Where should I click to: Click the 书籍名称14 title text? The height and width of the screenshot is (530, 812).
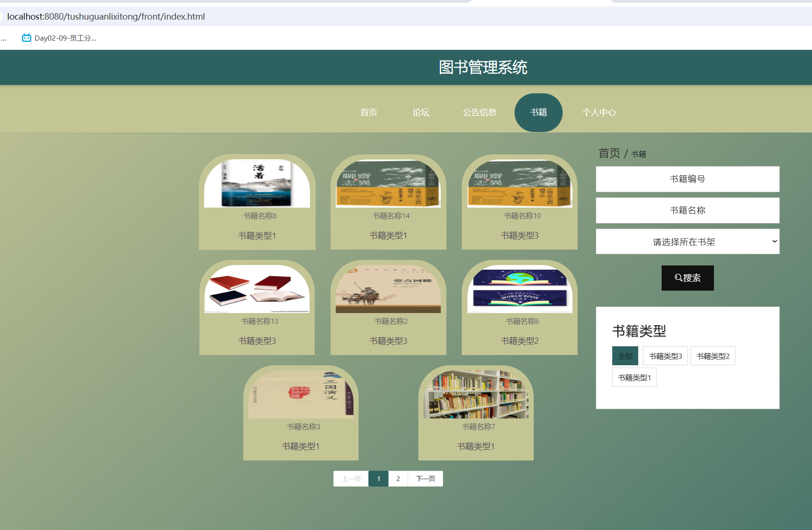click(x=391, y=216)
